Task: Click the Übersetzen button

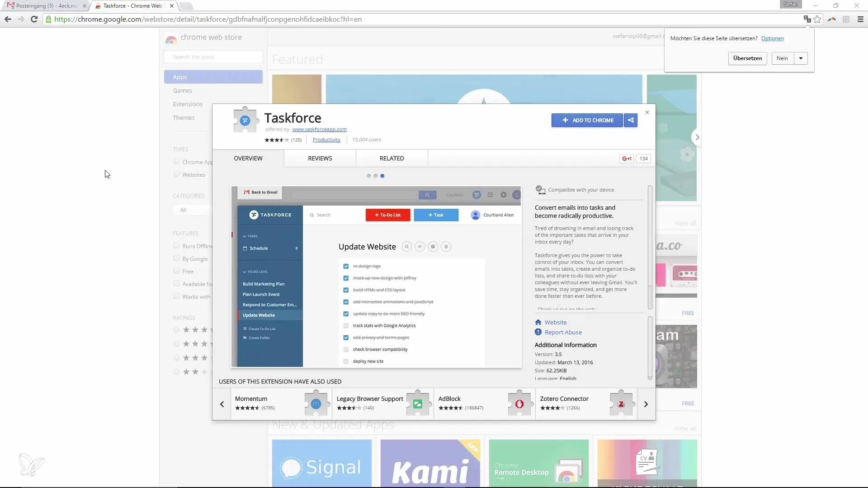Action: [747, 58]
